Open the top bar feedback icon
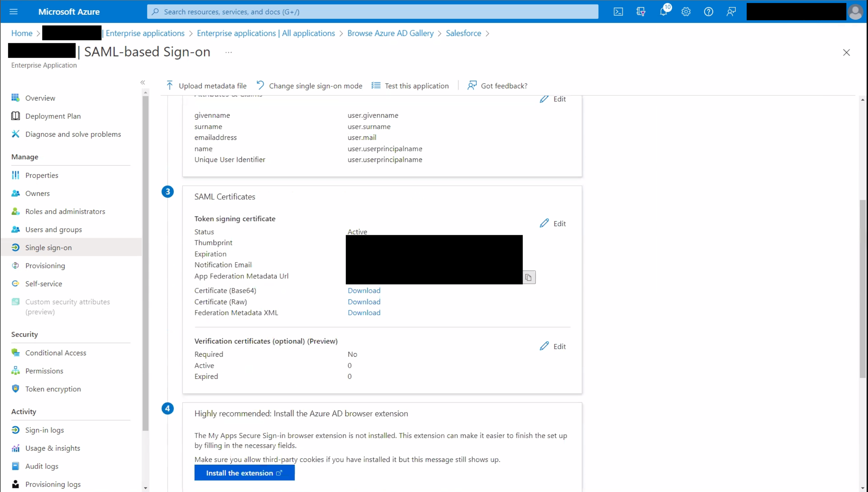The width and height of the screenshot is (868, 492). coord(731,12)
